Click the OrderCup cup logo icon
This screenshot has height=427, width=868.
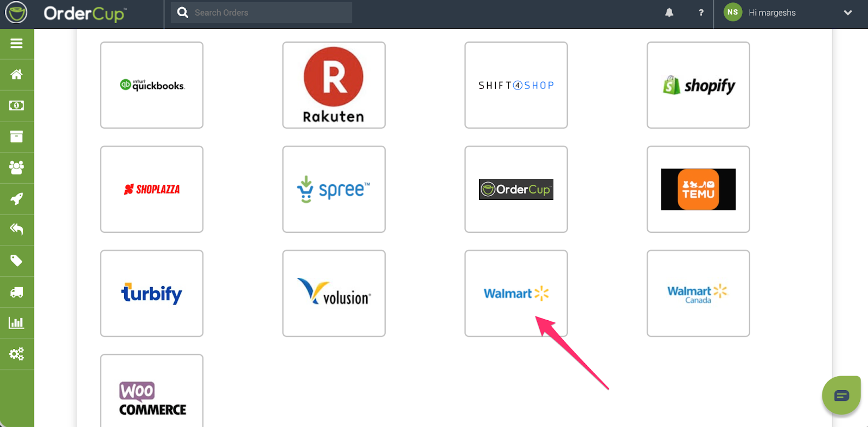tap(16, 12)
